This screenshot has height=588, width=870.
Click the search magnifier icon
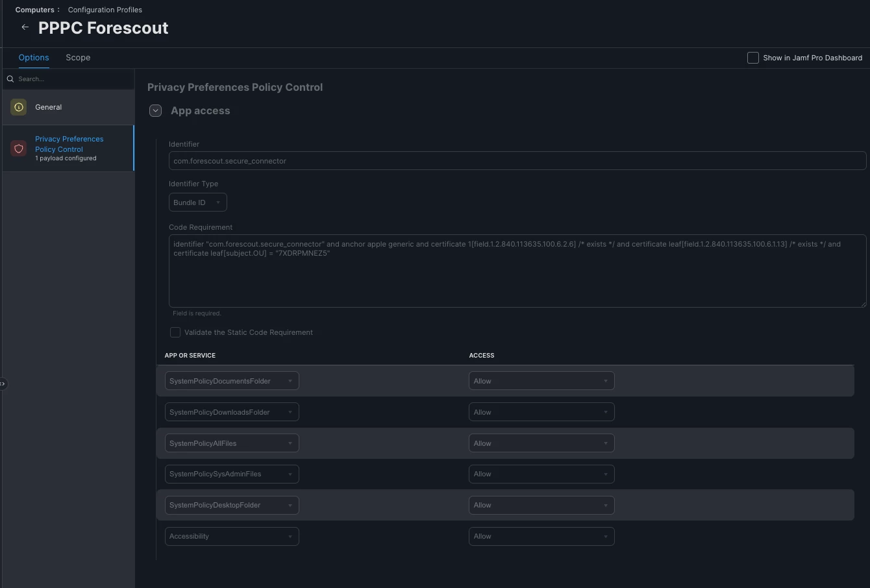[10, 79]
